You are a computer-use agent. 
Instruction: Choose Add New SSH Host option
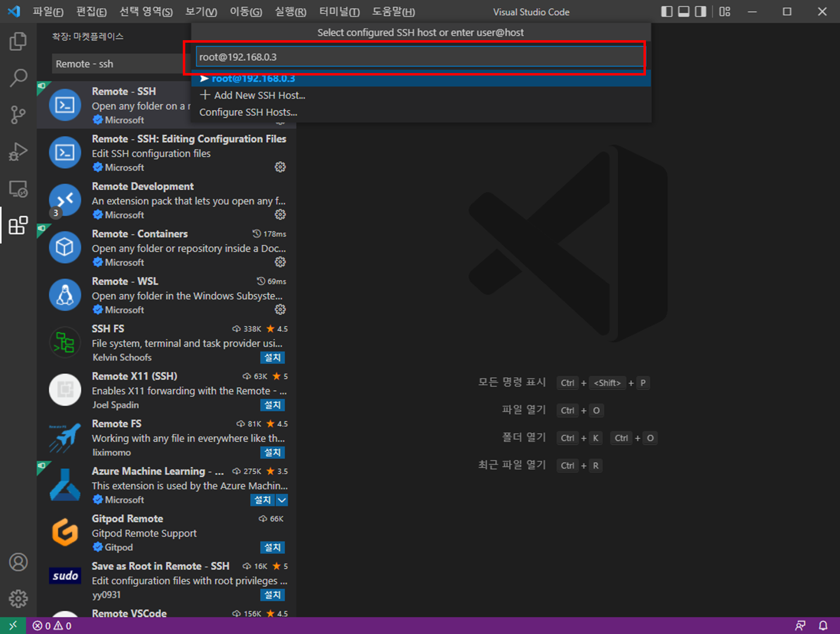pos(421,95)
